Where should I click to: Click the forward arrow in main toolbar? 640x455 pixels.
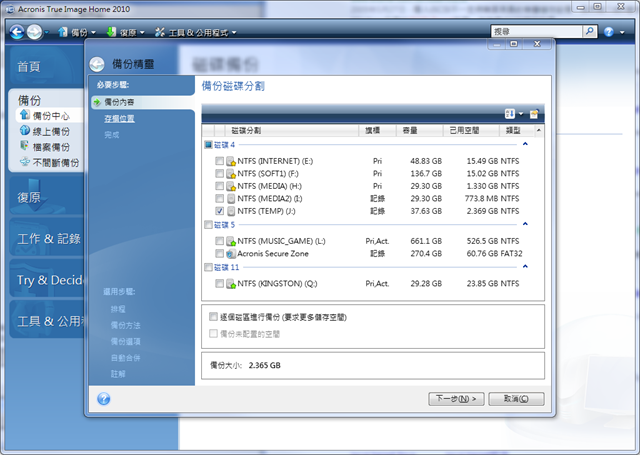(34, 31)
